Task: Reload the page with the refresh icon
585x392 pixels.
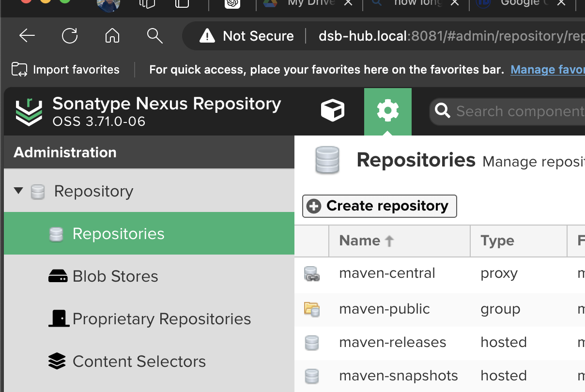Action: 70,35
